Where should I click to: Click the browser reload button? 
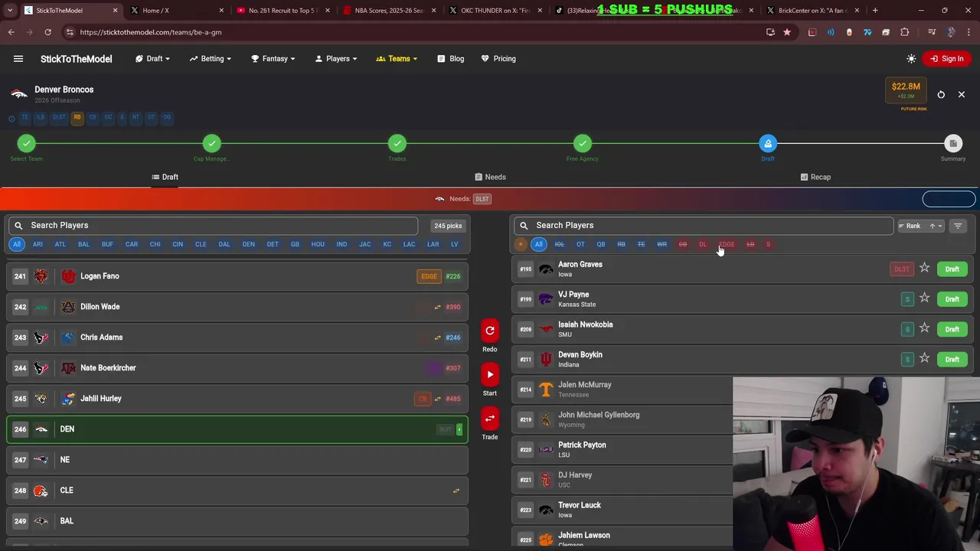[47, 32]
